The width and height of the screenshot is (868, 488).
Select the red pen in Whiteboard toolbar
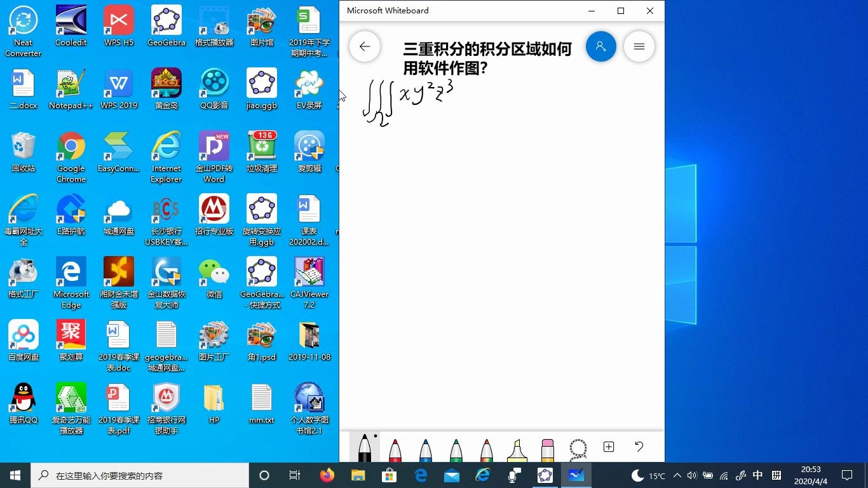click(x=395, y=449)
